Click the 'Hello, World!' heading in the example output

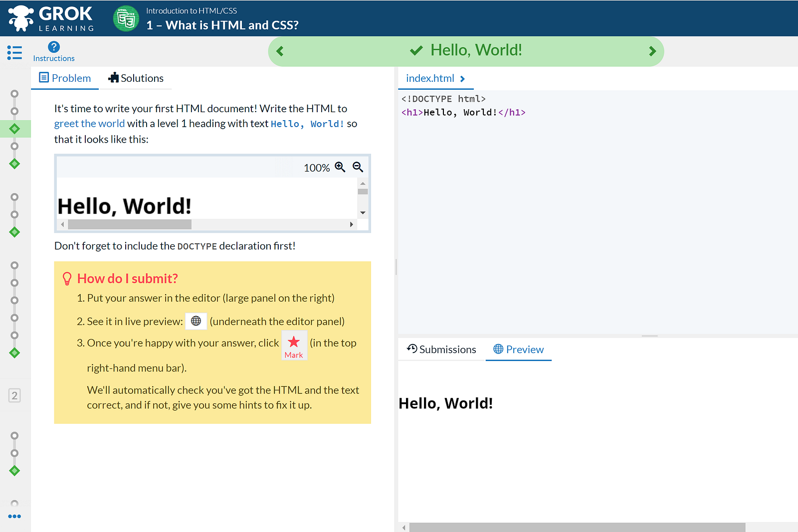(x=125, y=206)
